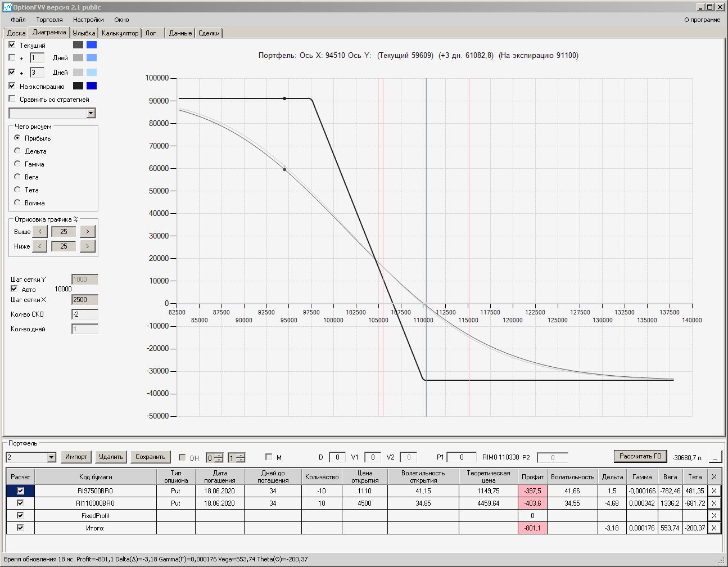Click the Кол-во СКО input field
This screenshot has height=567, width=728.
click(x=85, y=314)
